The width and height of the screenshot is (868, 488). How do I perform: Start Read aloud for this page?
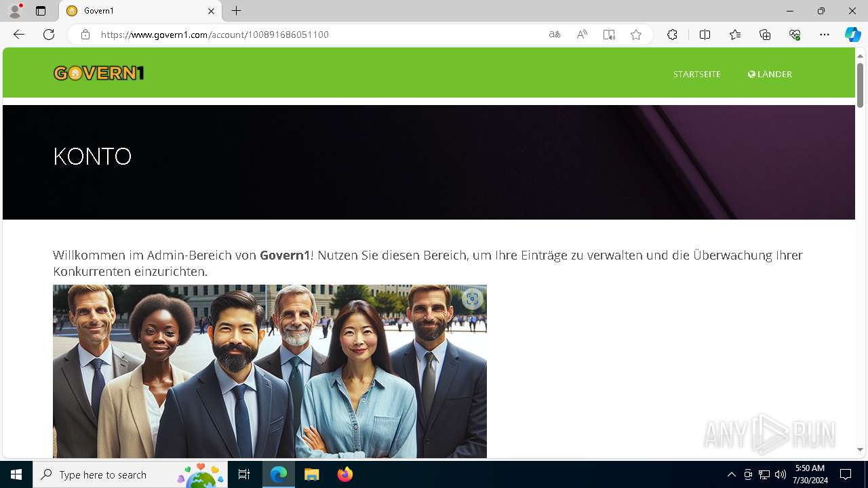click(x=582, y=35)
